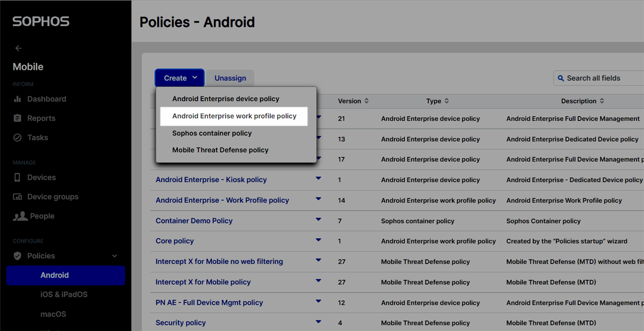Open actions arrow for Kiosk policy row
Viewport: 644px width, 331px height.
point(318,178)
